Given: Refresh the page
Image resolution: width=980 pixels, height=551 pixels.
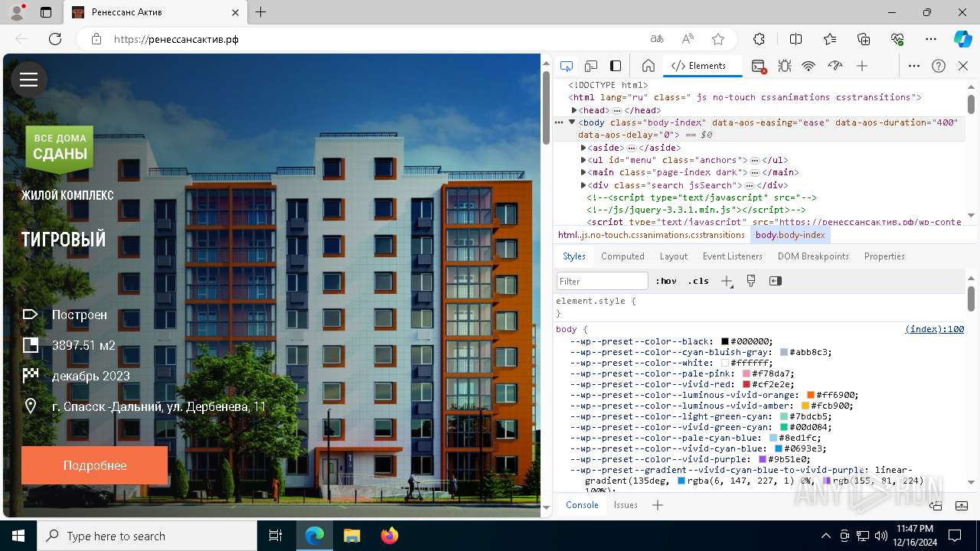Looking at the screenshot, I should (55, 39).
